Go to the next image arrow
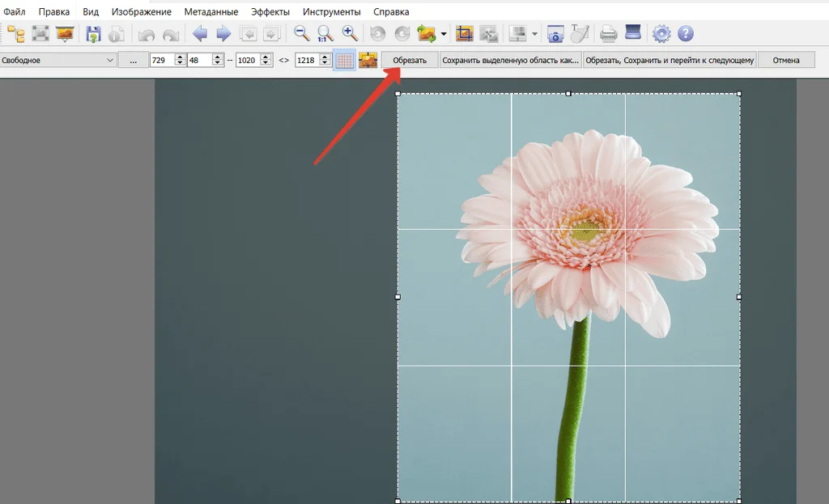 coord(223,34)
